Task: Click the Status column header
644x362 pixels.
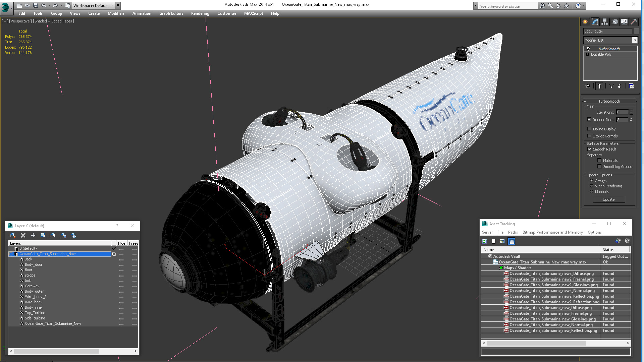Action: click(x=615, y=250)
